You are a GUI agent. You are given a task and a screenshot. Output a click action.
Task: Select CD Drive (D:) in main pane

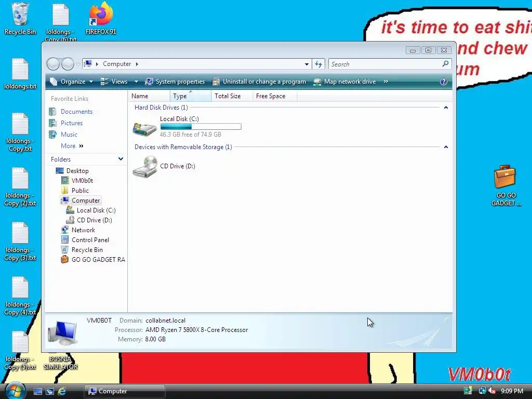[164, 166]
